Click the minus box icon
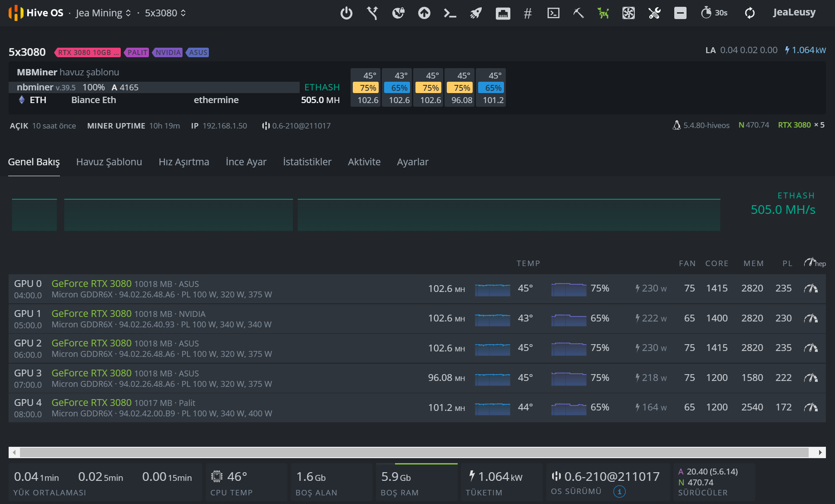 tap(680, 13)
